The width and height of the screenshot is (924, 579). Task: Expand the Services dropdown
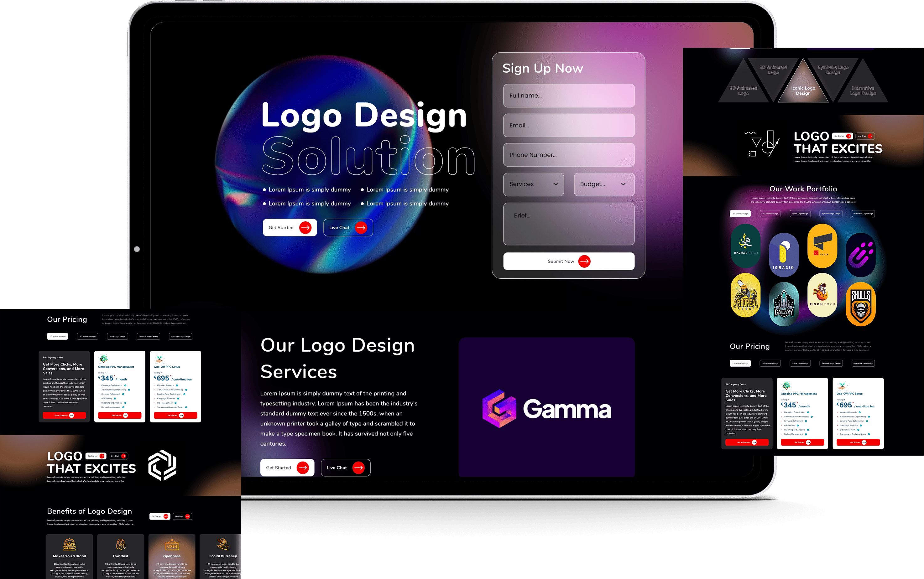click(533, 184)
